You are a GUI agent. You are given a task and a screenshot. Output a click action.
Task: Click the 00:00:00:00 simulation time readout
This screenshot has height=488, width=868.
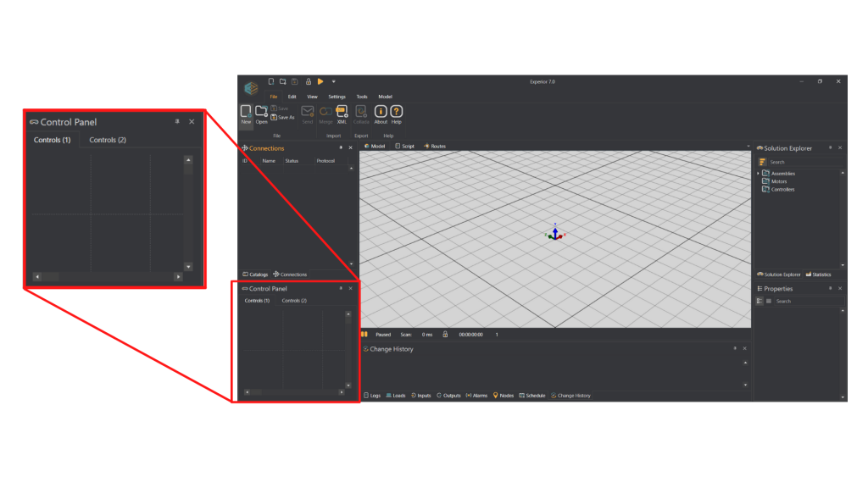click(x=471, y=335)
